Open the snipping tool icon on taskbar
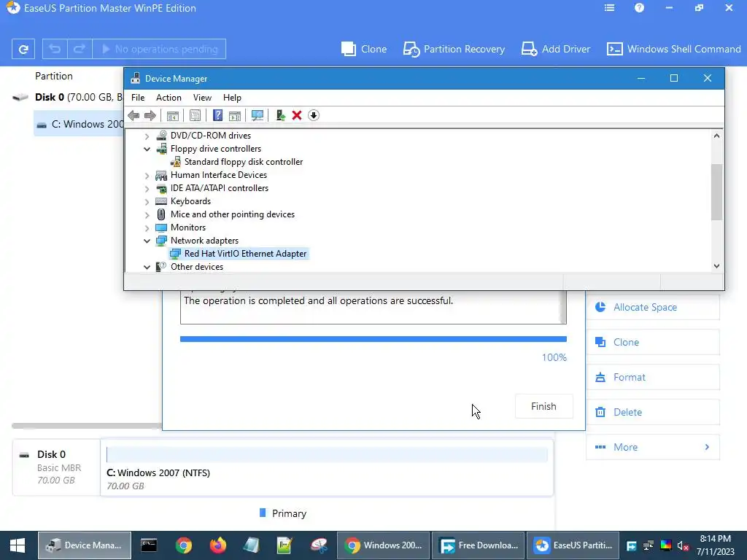Image resolution: width=747 pixels, height=560 pixels. (x=319, y=545)
